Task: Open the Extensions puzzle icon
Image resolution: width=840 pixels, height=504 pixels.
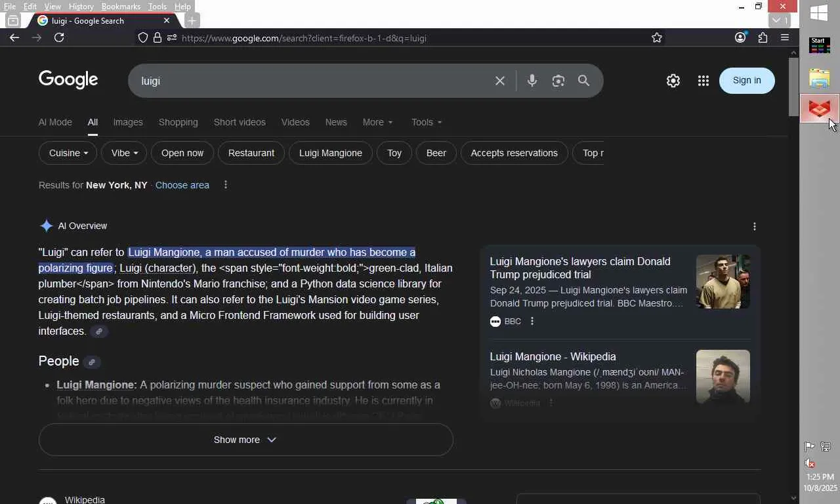Action: coord(763,37)
